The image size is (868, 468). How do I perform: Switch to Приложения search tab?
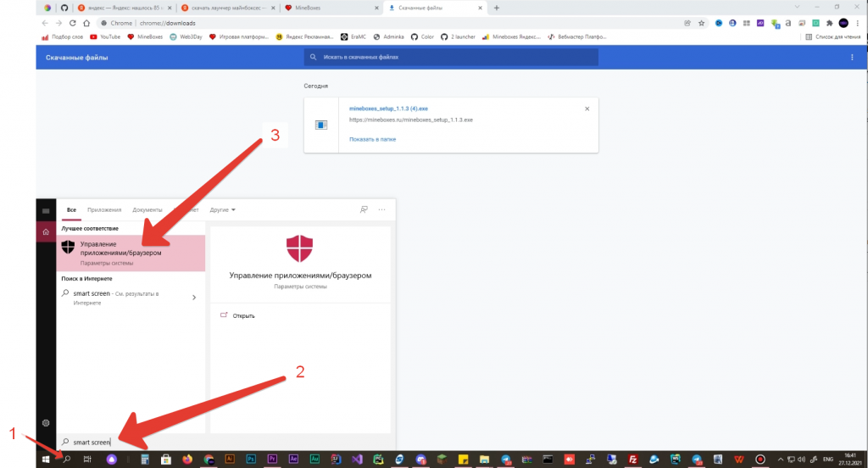tap(104, 209)
